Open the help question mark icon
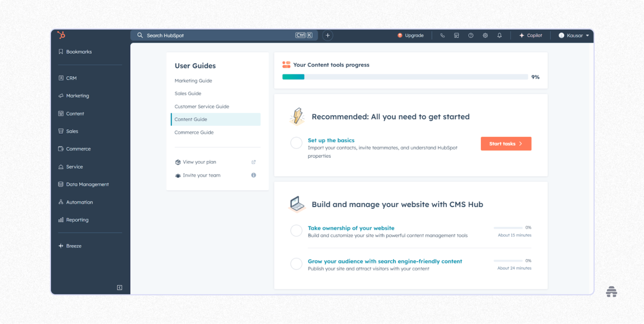The width and height of the screenshot is (644, 324). [471, 35]
